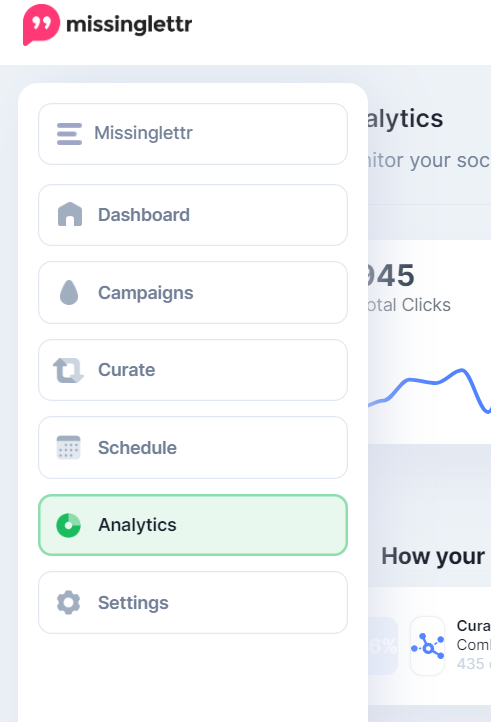Click the blue clicks line chart
491x722 pixels.
[429, 390]
